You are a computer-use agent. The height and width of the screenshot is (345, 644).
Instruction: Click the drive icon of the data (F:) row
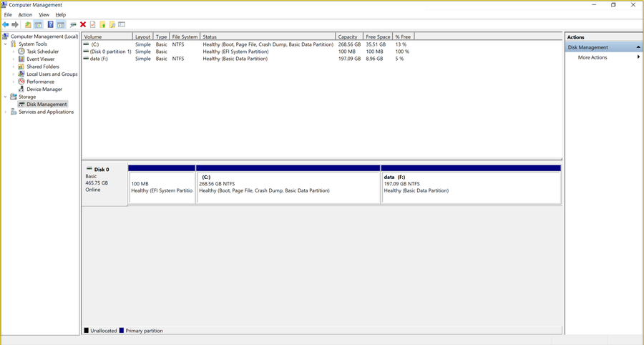(86, 59)
